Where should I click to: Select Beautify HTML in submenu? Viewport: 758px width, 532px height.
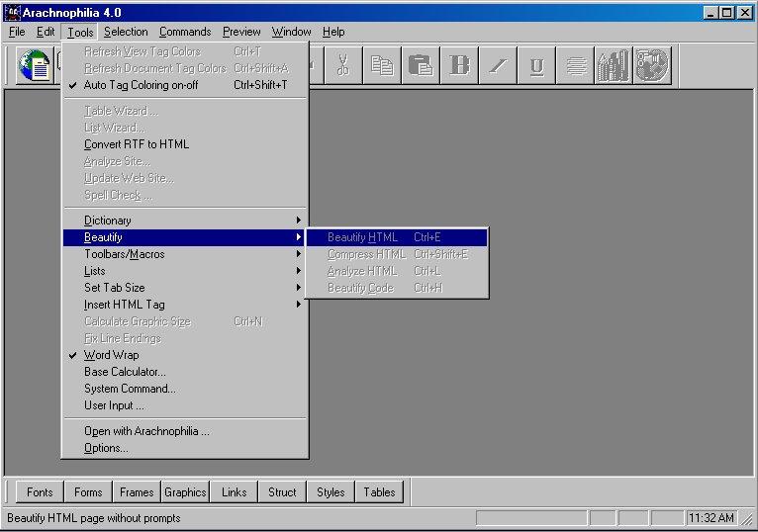(397, 237)
